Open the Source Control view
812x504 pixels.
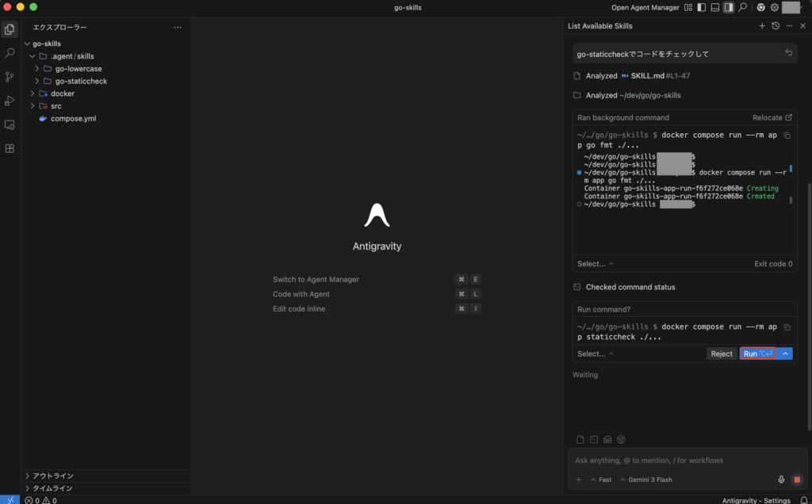coord(10,77)
